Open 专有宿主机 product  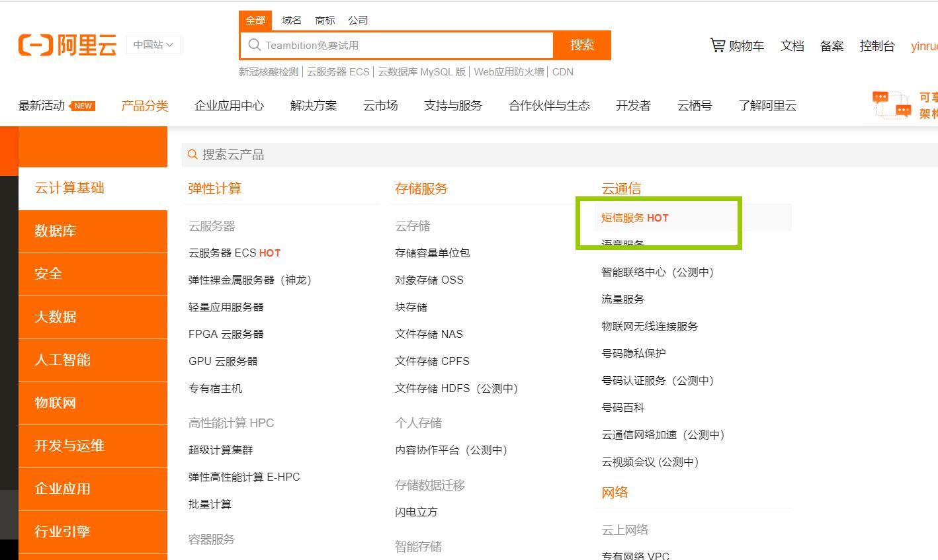[x=215, y=388]
